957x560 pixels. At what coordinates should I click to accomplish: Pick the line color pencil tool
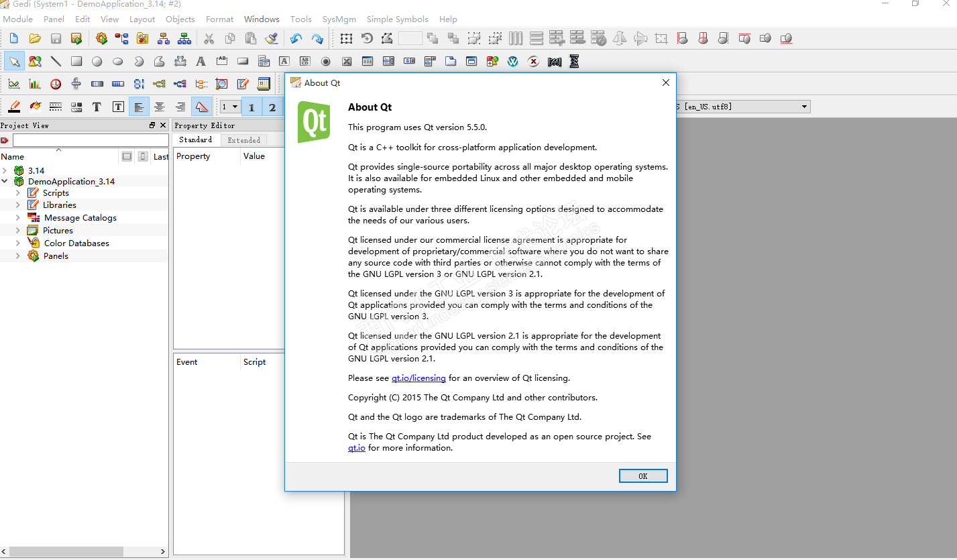14,107
